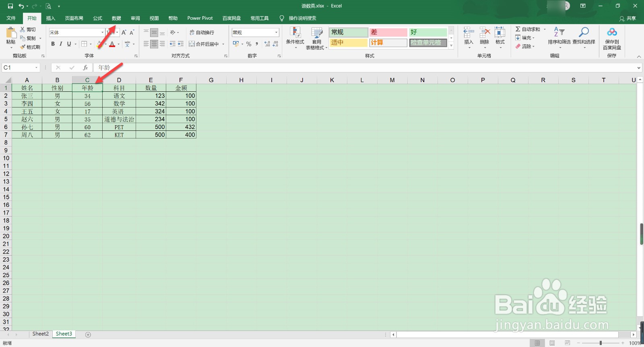
Task: Click the formula bar showing 年龄
Action: coord(364,68)
